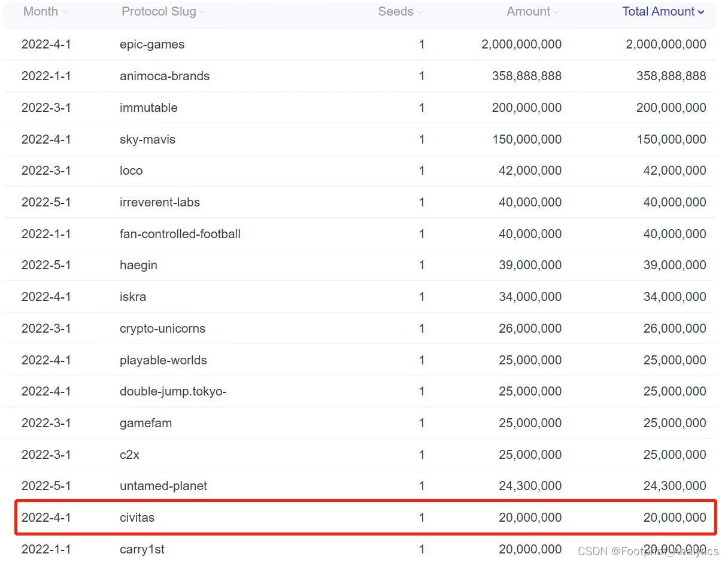Click the Total Amount header label
The width and height of the screenshot is (728, 563).
coord(659,11)
